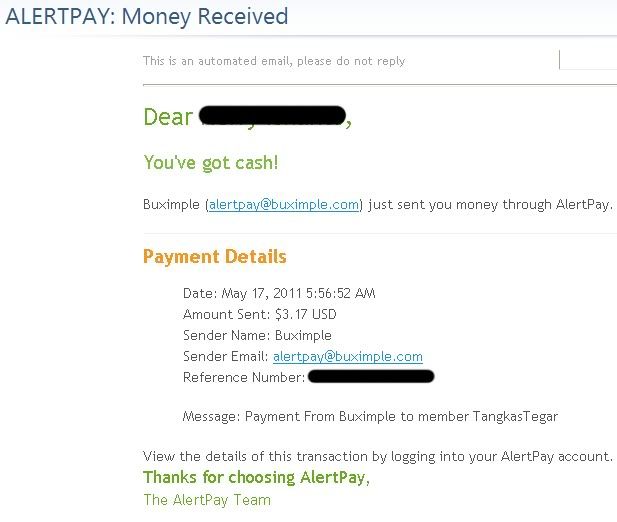Click 'Thanks for choosing AlertPay' text
The height and width of the screenshot is (522, 617).
[256, 478]
